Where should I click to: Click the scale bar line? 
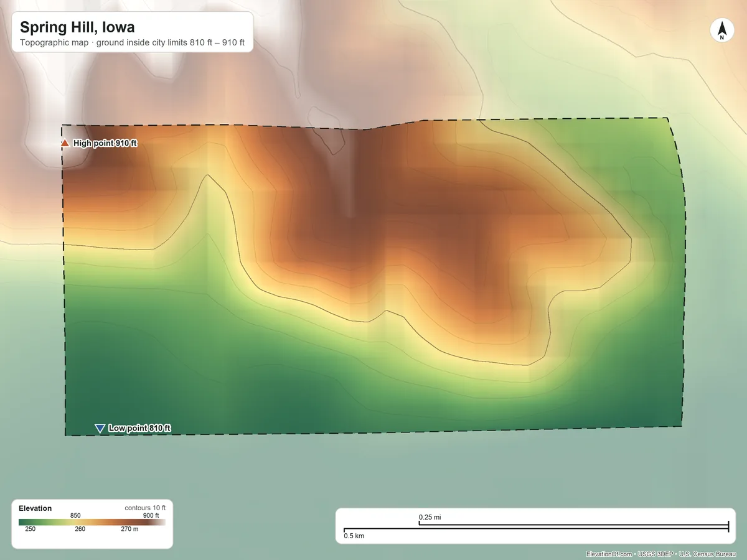click(536, 528)
